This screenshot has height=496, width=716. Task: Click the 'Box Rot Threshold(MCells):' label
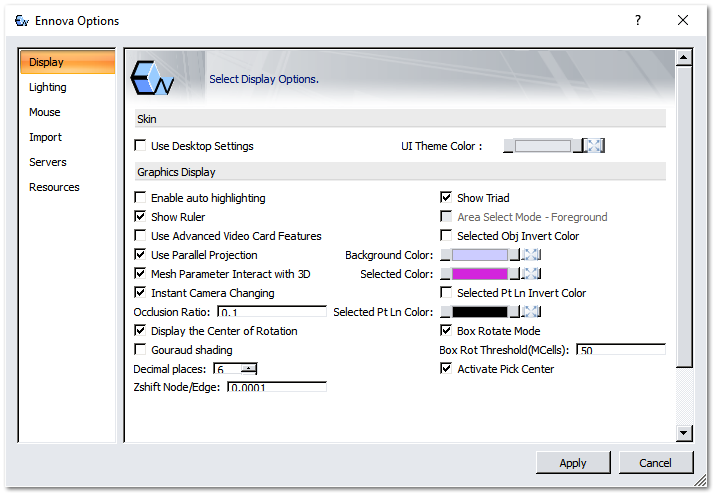point(504,350)
